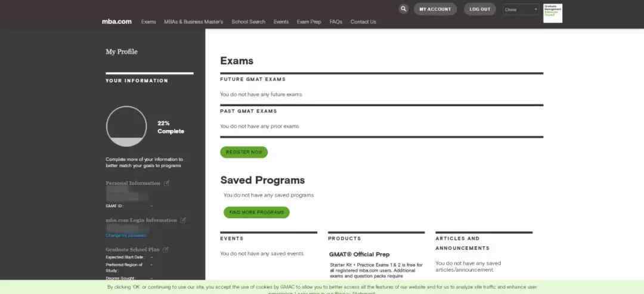The height and width of the screenshot is (294, 644).
Task: Click the '22% Complete' label
Action: (x=171, y=127)
